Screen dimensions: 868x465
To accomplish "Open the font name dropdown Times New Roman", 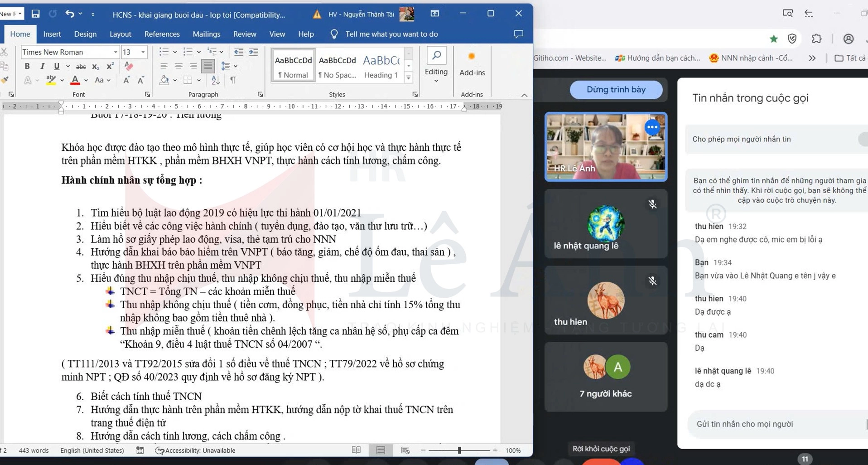I will coord(115,52).
